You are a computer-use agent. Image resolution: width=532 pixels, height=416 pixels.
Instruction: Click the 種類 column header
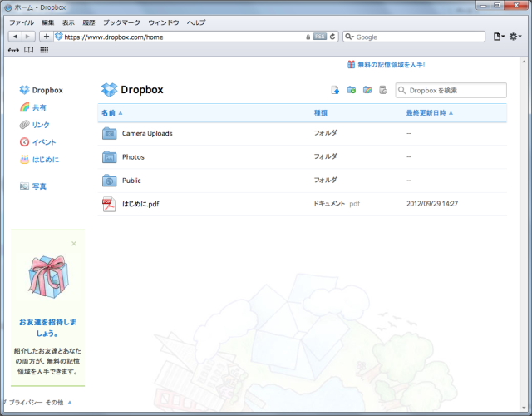coord(321,113)
